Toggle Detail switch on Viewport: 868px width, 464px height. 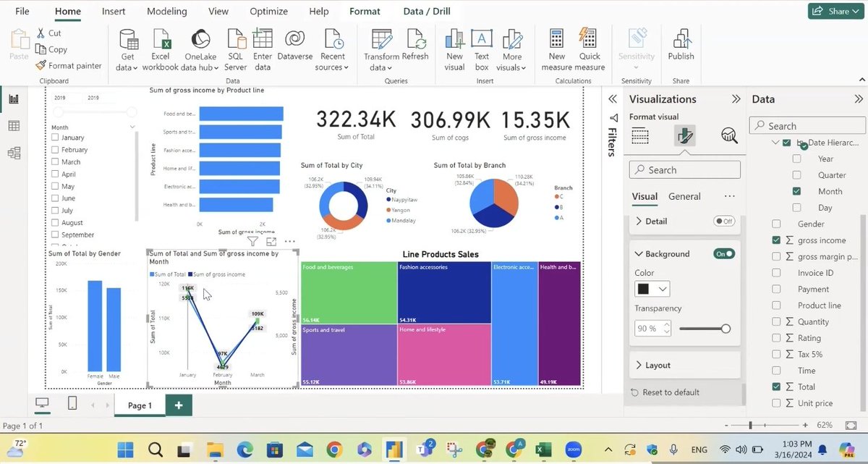tap(724, 222)
